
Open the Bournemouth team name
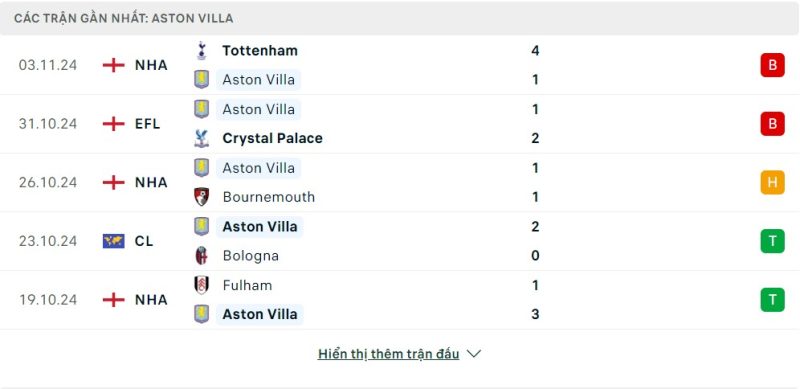coord(268,197)
